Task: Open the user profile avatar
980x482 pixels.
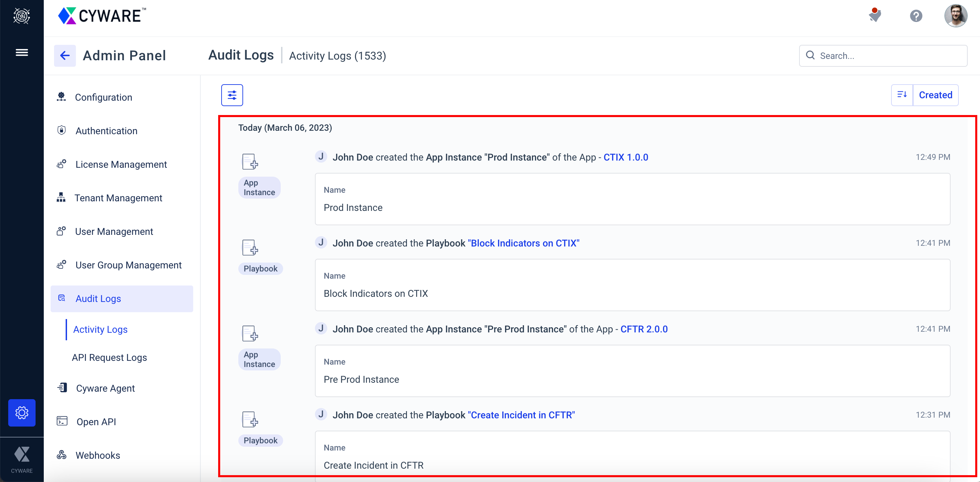Action: 955,16
